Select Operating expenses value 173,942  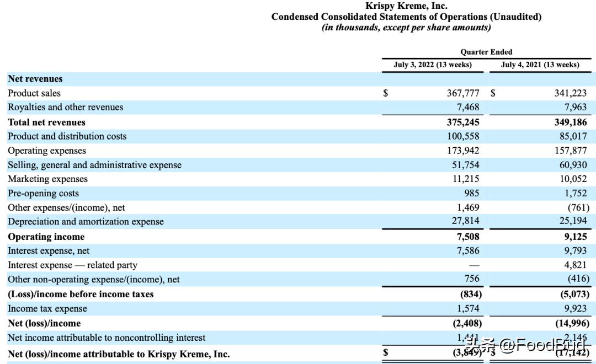tap(463, 151)
